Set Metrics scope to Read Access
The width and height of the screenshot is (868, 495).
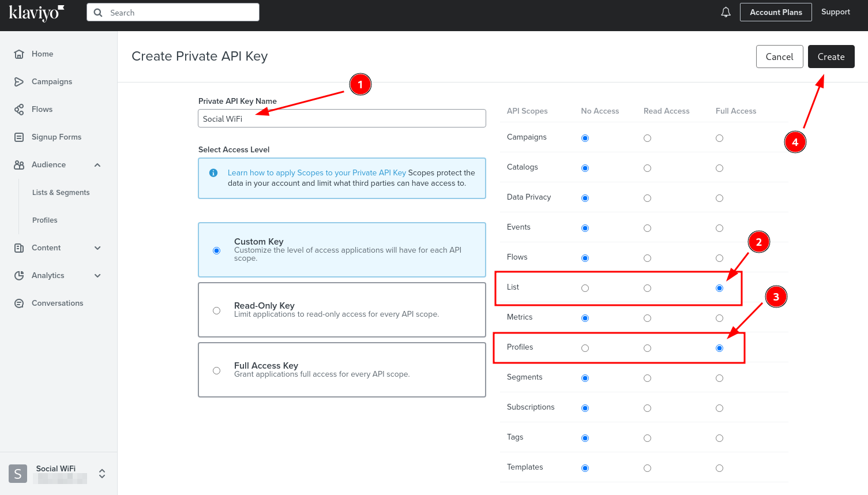coord(647,318)
